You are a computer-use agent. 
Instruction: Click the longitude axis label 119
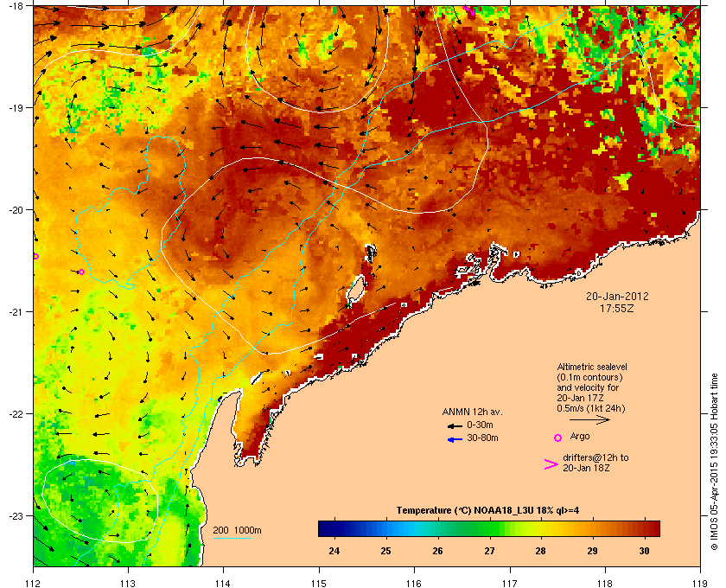[x=700, y=583]
